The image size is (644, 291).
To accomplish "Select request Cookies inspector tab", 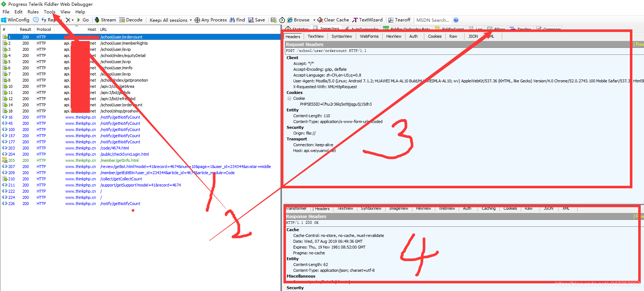I will pyautogui.click(x=435, y=36).
